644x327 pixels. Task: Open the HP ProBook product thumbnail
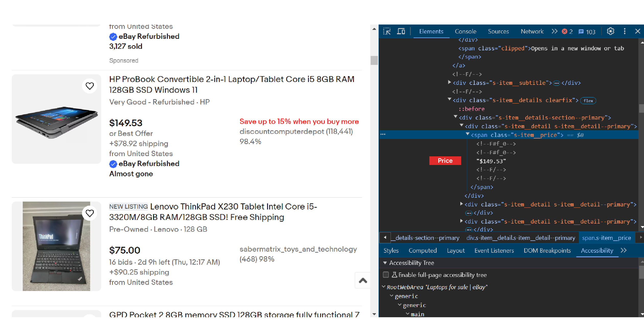point(56,119)
